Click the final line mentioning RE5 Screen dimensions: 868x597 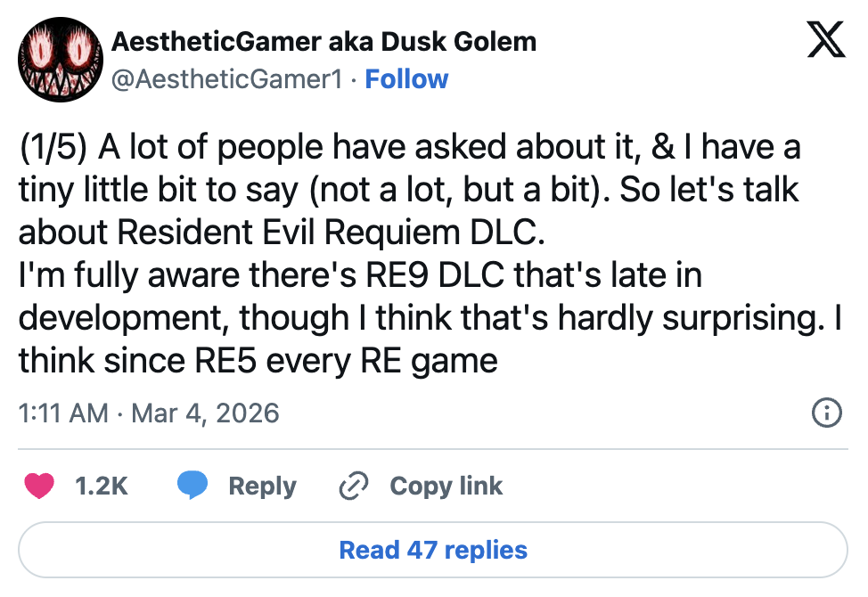pyautogui.click(x=257, y=361)
